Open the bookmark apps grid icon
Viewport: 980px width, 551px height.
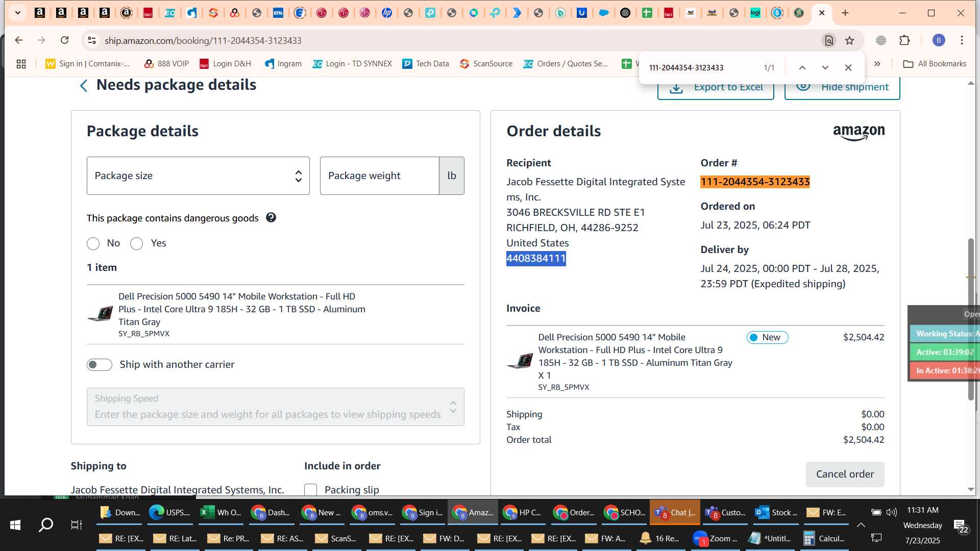(21, 64)
